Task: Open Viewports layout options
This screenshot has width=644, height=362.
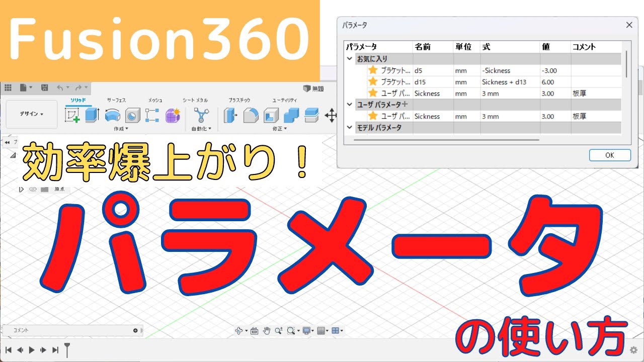Action: pos(335,330)
